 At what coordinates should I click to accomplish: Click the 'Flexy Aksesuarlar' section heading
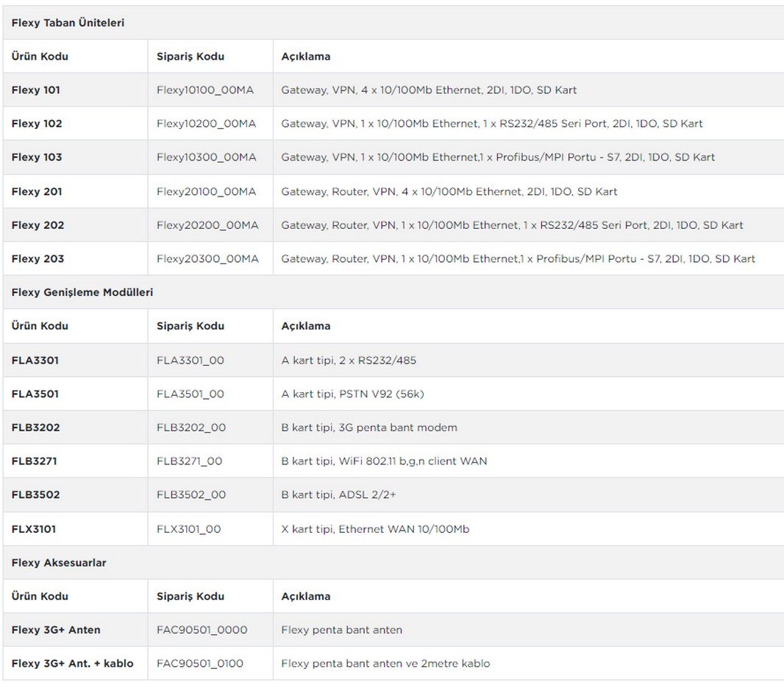tap(59, 562)
